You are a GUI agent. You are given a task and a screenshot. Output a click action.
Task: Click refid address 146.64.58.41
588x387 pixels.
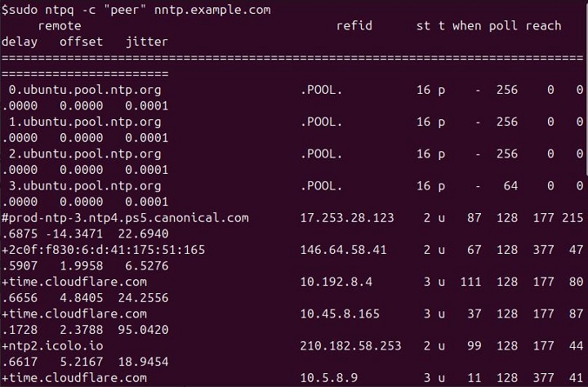point(343,250)
